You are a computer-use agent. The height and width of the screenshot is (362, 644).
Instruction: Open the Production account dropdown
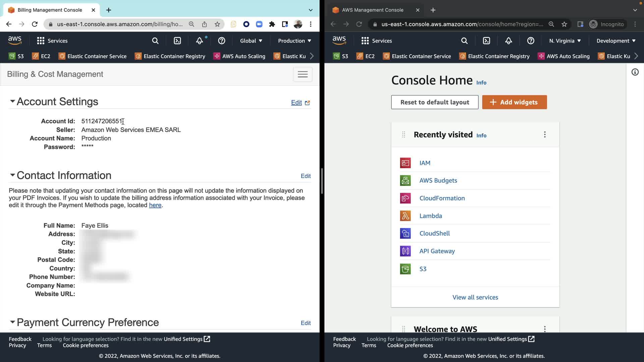point(294,41)
